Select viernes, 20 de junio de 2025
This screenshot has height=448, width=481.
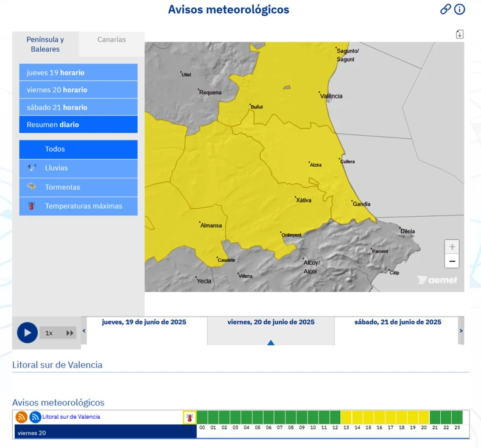(x=271, y=322)
